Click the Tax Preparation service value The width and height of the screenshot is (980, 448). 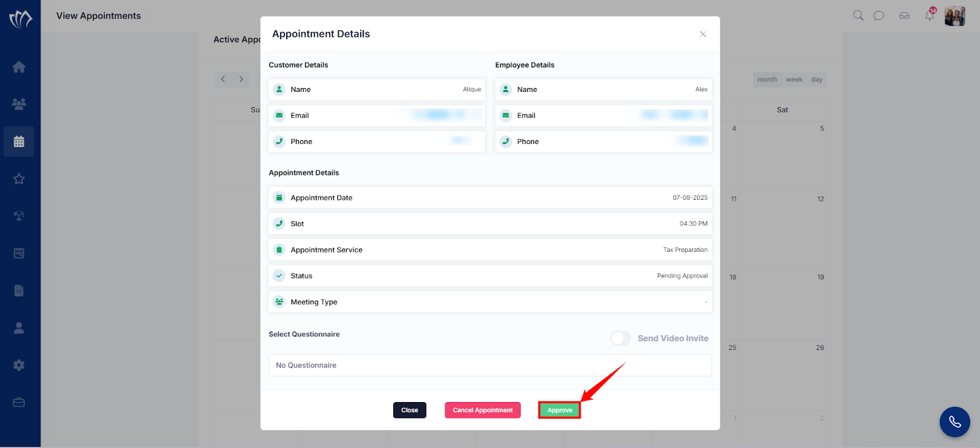(x=685, y=250)
